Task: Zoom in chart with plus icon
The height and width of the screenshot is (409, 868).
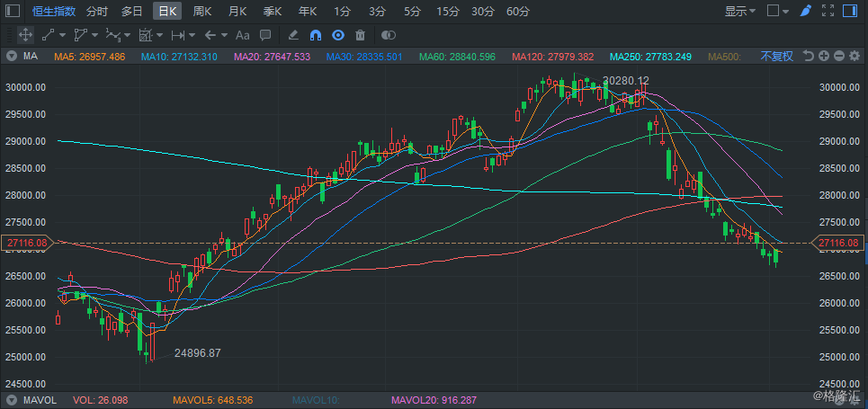Action: pyautogui.click(x=824, y=56)
